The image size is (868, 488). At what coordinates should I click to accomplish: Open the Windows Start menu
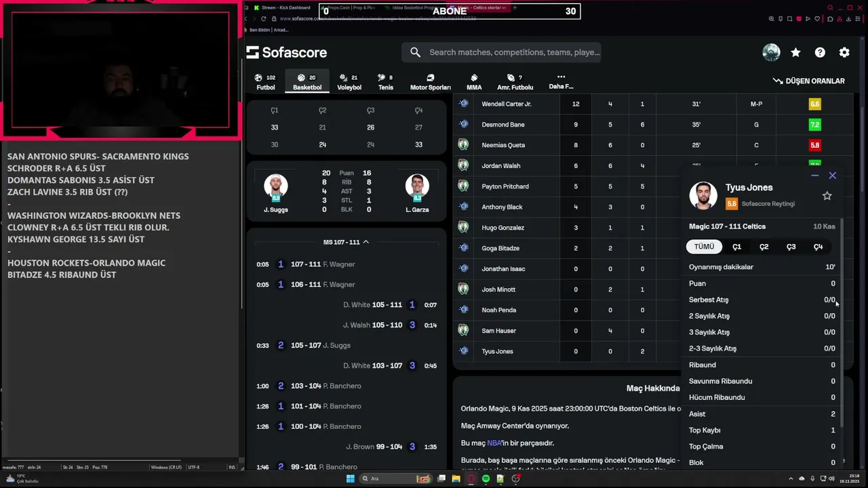click(x=351, y=479)
